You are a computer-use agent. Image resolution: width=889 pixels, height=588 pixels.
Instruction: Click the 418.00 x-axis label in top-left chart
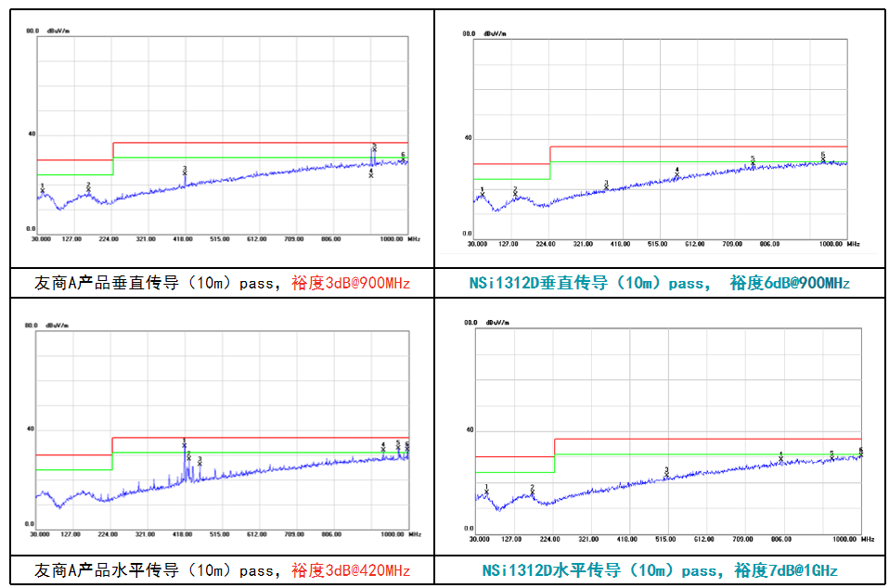point(183,239)
